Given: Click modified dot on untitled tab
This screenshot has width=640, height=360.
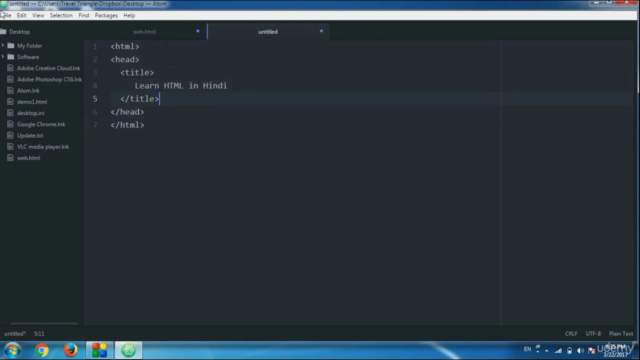Looking at the screenshot, I should [321, 31].
